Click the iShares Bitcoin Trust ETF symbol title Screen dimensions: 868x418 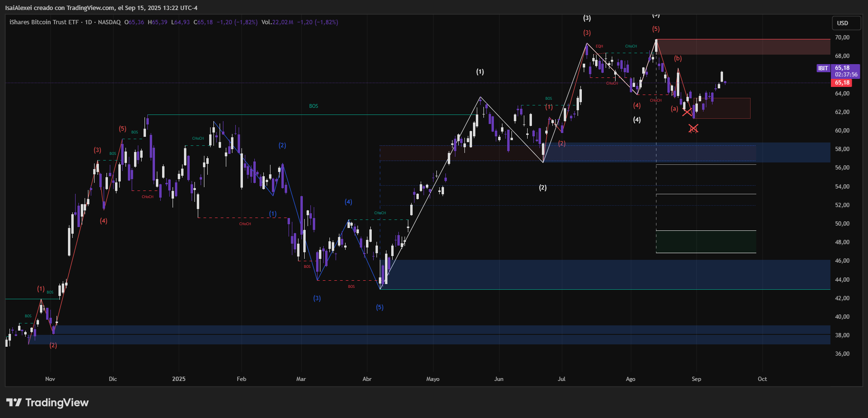(x=44, y=22)
